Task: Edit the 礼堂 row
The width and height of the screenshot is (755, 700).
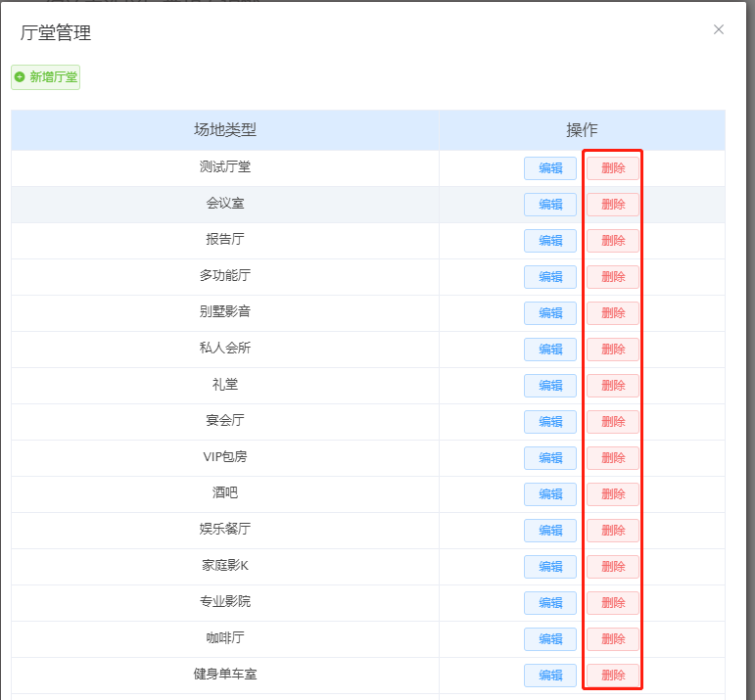Action: click(x=550, y=386)
